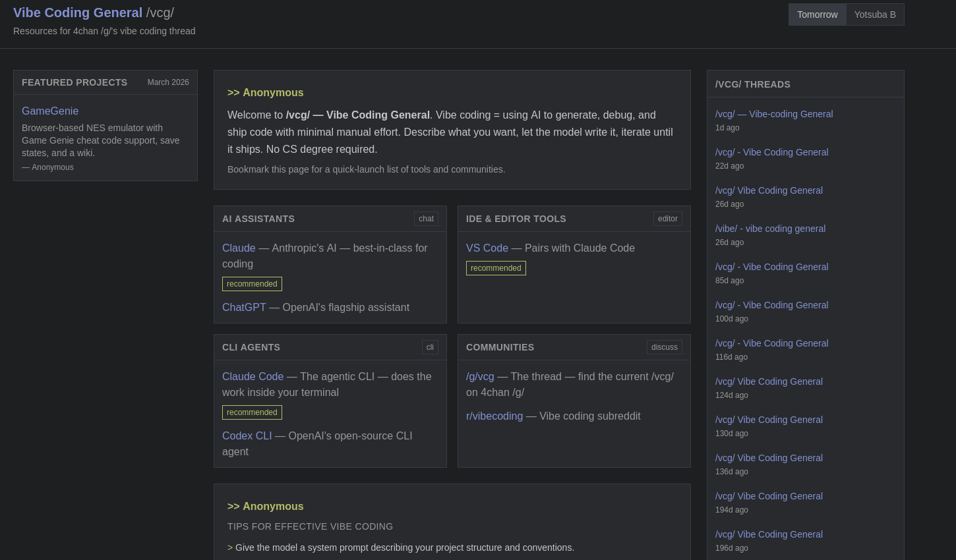Click the 'IDE & EDITOR TOOLS' heading
The height and width of the screenshot is (560, 956).
click(516, 219)
